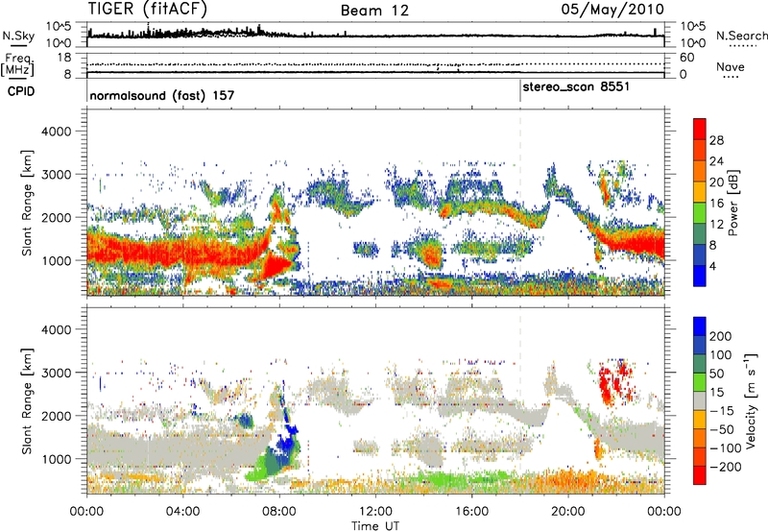The image size is (768, 532).
Task: Pick the yellow 16–20 dB Power swatch
Action: 700,192
